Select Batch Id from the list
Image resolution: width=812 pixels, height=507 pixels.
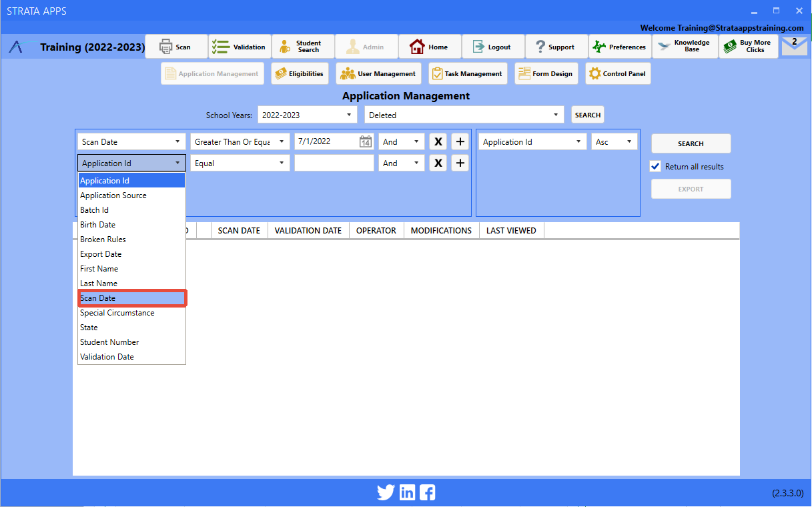(x=131, y=209)
